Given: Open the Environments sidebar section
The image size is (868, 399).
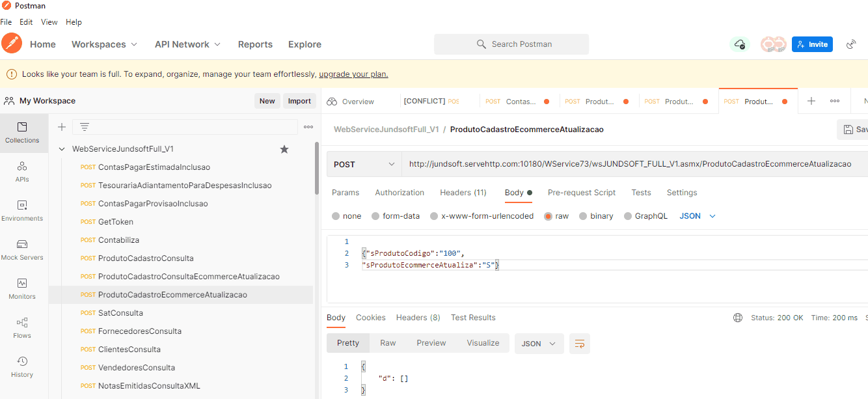Looking at the screenshot, I should tap(22, 211).
